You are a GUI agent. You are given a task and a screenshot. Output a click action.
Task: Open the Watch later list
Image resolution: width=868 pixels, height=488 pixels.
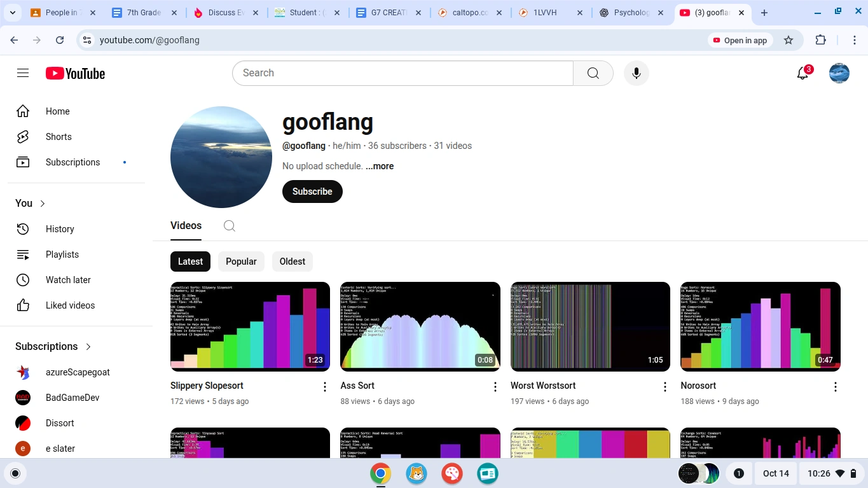pyautogui.click(x=68, y=280)
